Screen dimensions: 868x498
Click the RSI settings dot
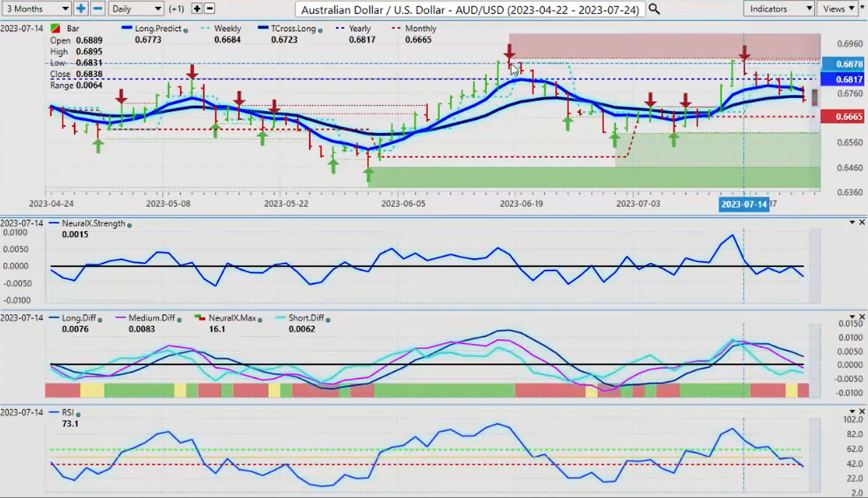[78, 414]
